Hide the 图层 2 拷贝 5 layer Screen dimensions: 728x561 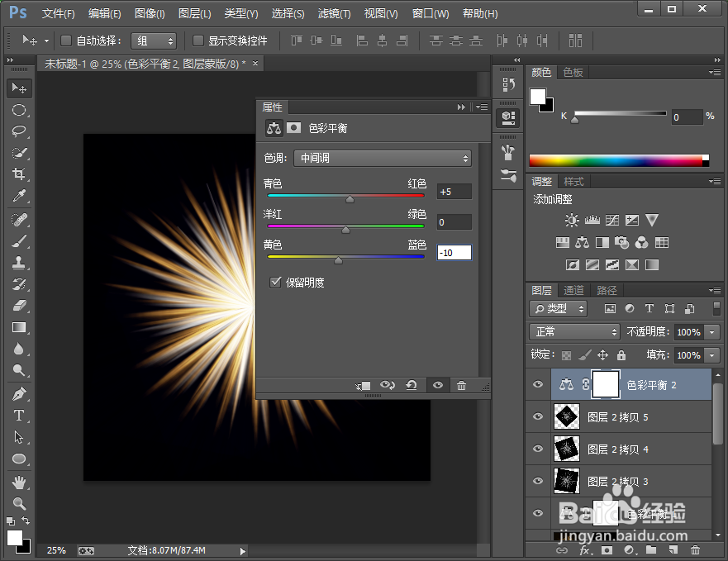pyautogui.click(x=538, y=416)
